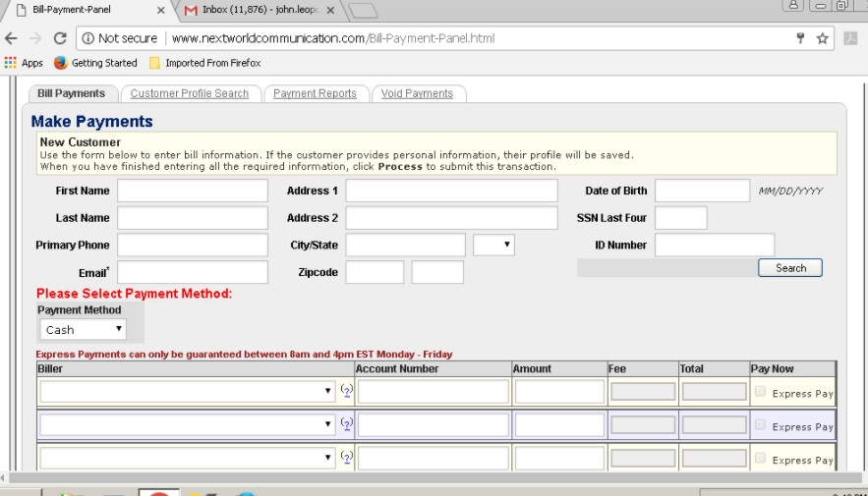Go back using browser back arrow
This screenshot has width=868, height=496.
pos(11,38)
